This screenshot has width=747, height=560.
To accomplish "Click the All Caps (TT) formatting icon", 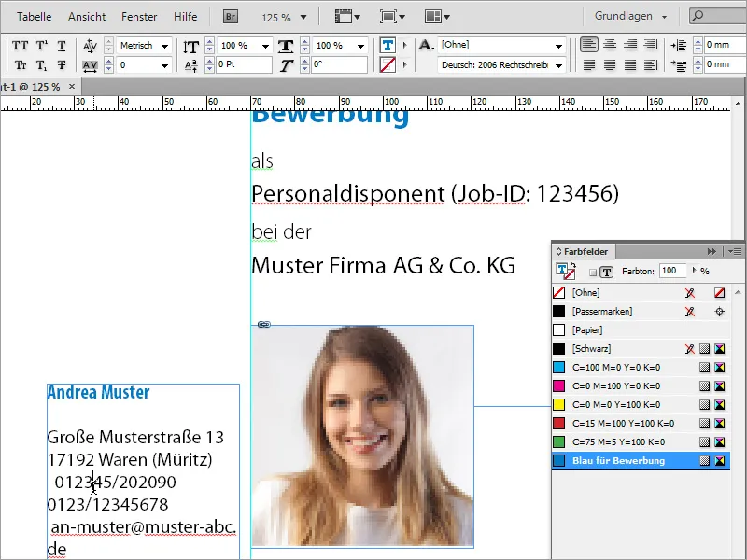I will point(21,46).
